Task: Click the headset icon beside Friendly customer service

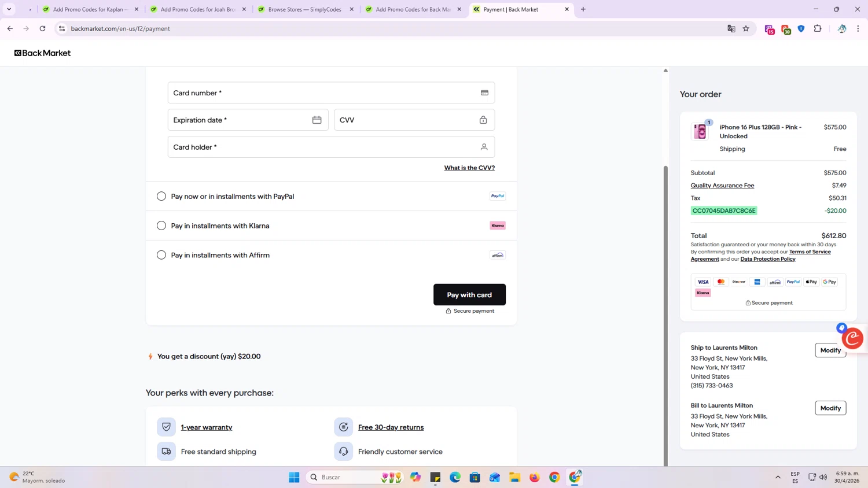Action: point(343,452)
